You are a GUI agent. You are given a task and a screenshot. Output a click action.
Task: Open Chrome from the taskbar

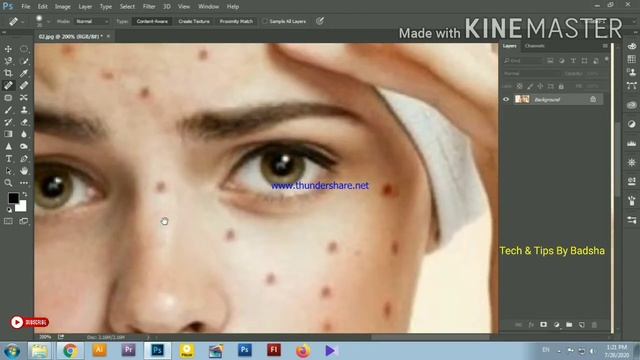70,351
